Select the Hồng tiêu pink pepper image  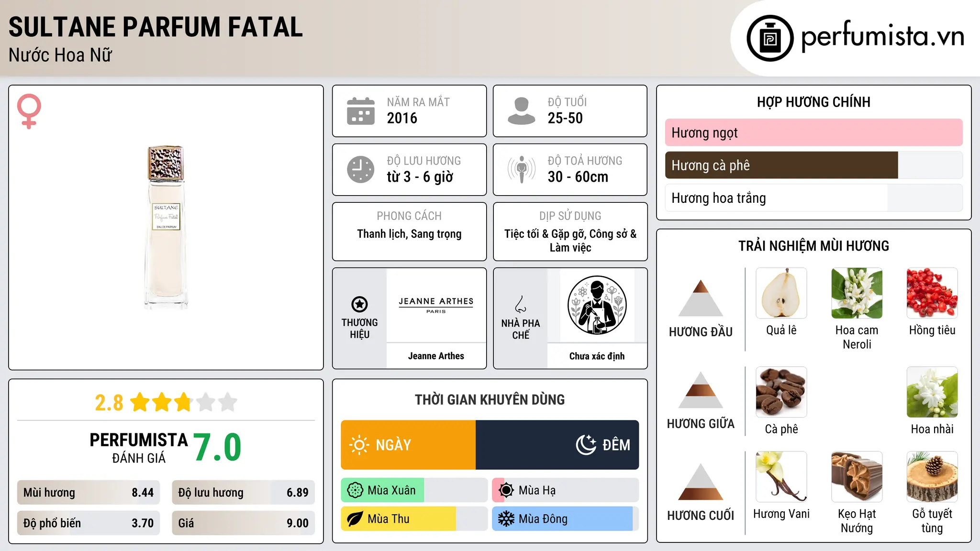tap(932, 293)
